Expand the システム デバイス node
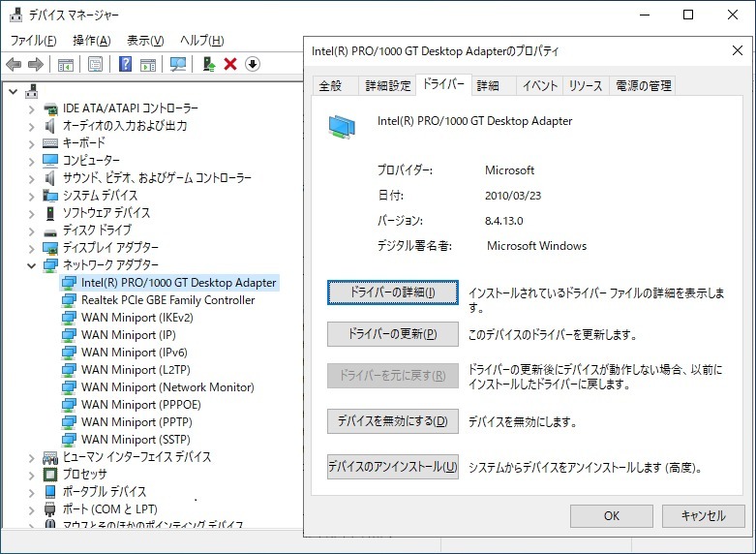 (x=31, y=196)
